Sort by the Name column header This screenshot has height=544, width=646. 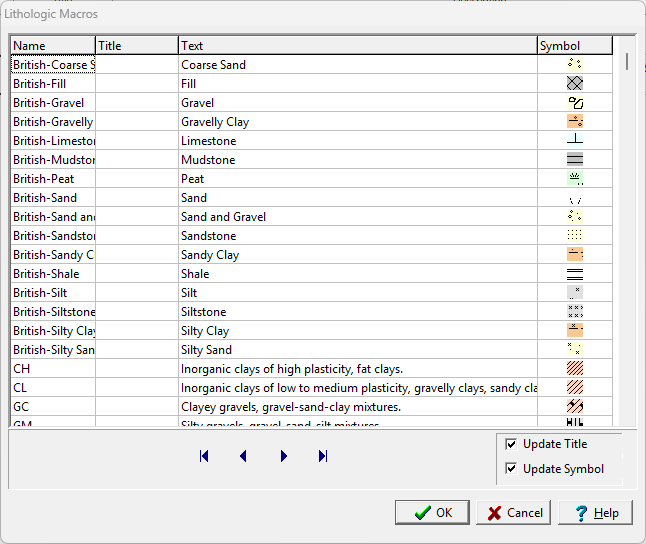pos(52,46)
